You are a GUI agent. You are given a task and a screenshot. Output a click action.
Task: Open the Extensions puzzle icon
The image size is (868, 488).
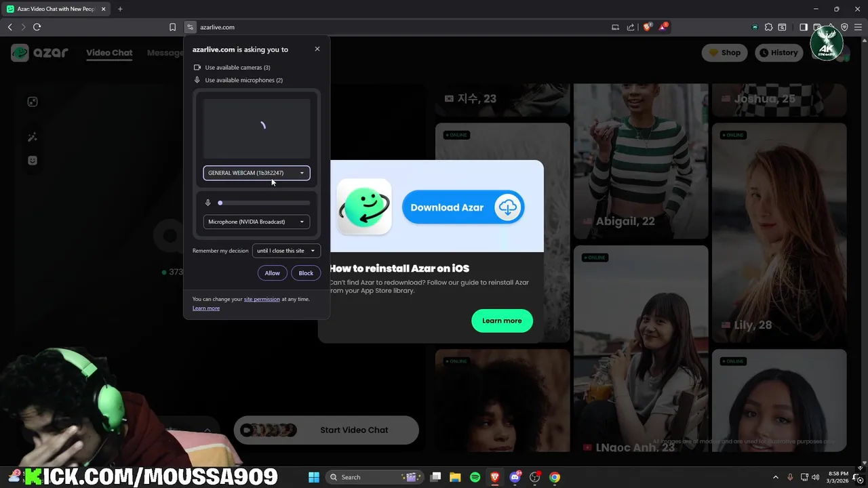click(x=768, y=27)
